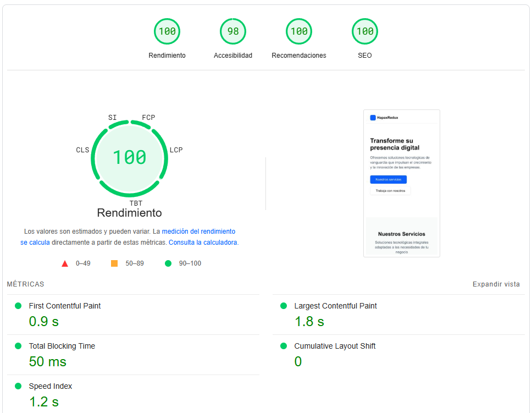
Task: Click the large central performance gauge 100
Action: pos(130,158)
